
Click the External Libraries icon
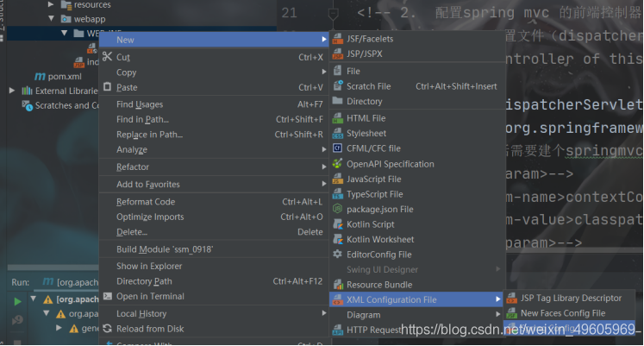click(x=27, y=91)
